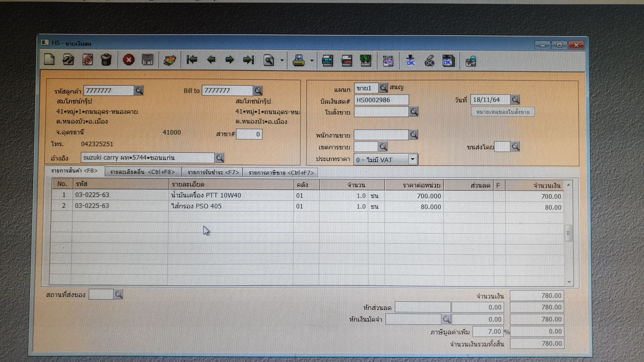Click the green S/O toolbar icon
The width and height of the screenshot is (644, 362).
pos(366,61)
